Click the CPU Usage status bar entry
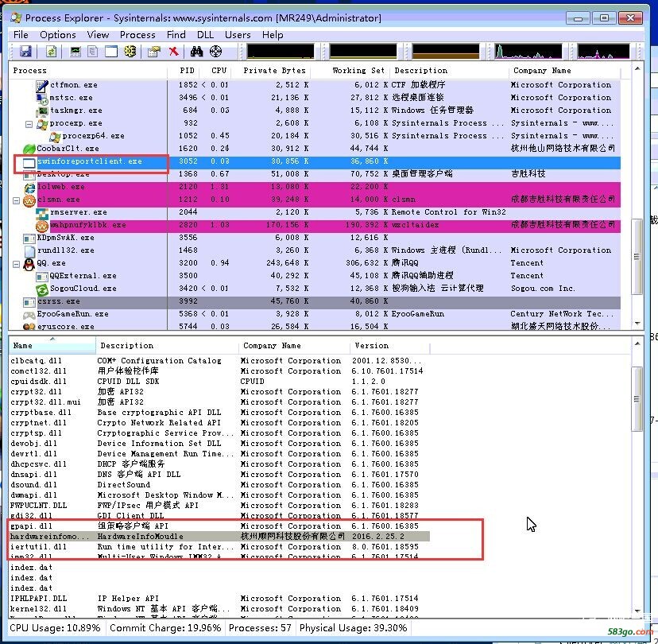Image resolution: width=658 pixels, height=644 pixels. [x=56, y=628]
